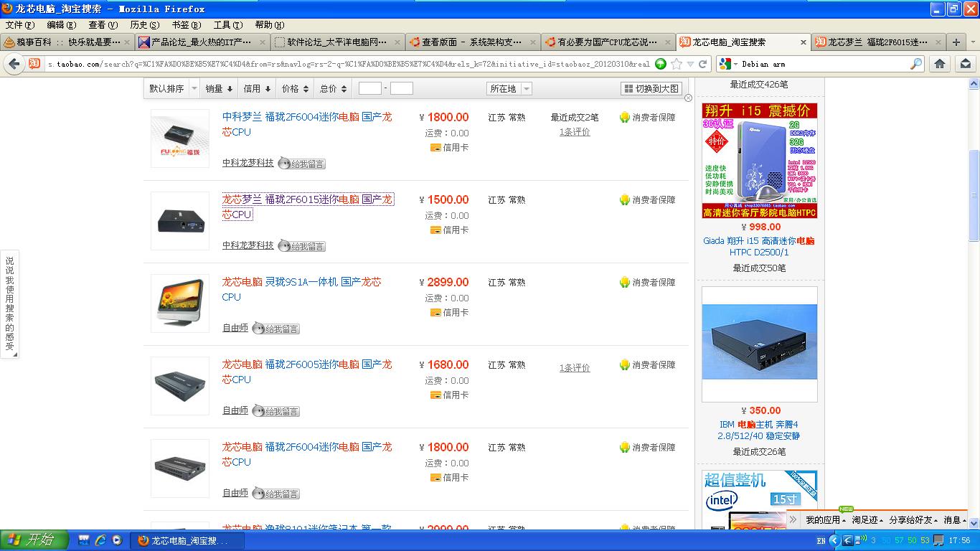Click the EN language indicator in the tray

821,541
